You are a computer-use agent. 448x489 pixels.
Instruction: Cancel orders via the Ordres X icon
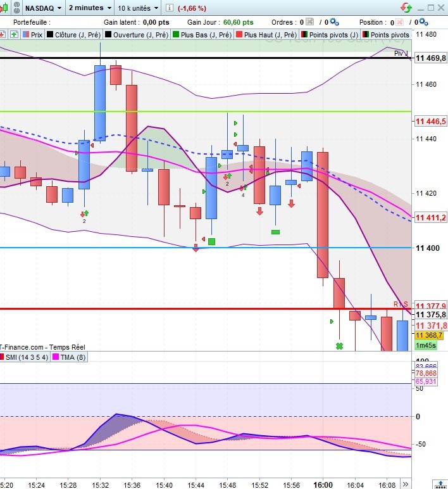pos(309,22)
